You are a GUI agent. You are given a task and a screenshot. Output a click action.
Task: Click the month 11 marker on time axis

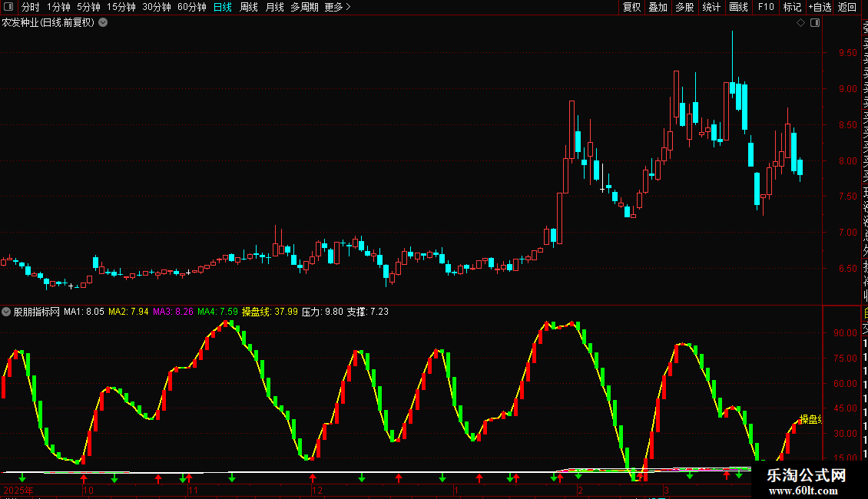pyautogui.click(x=193, y=490)
